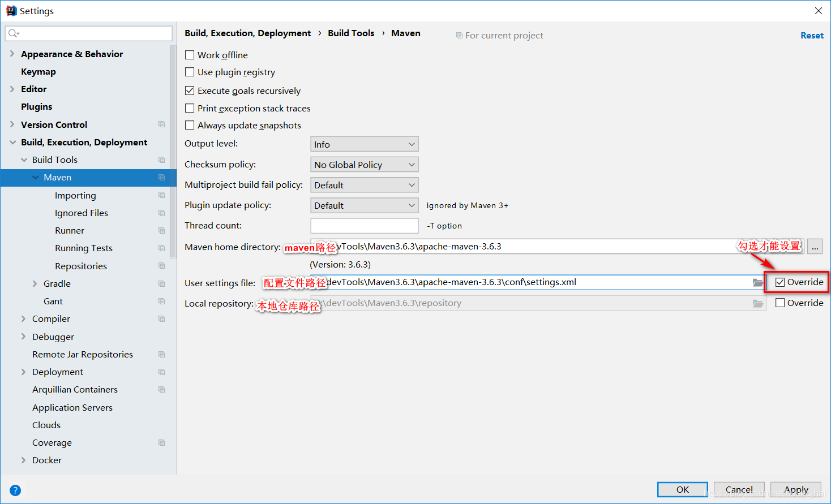Click the Reset link
The image size is (831, 504).
812,35
